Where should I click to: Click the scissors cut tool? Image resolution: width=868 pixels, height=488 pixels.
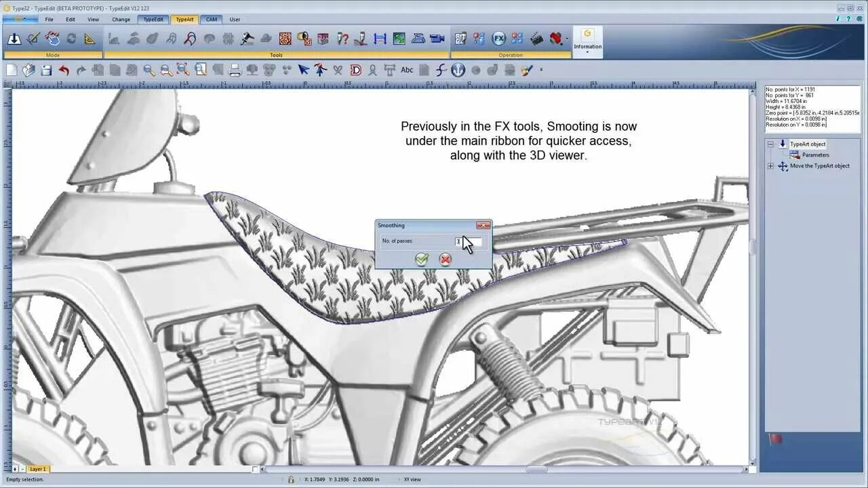pos(338,70)
